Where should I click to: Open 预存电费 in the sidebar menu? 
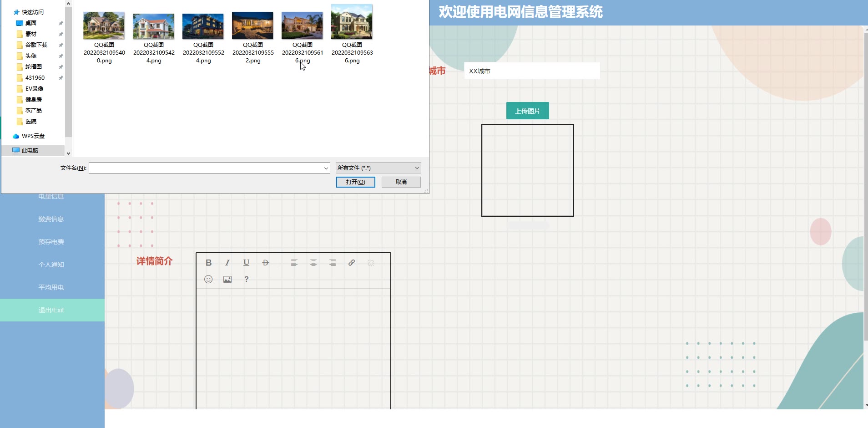click(x=51, y=242)
